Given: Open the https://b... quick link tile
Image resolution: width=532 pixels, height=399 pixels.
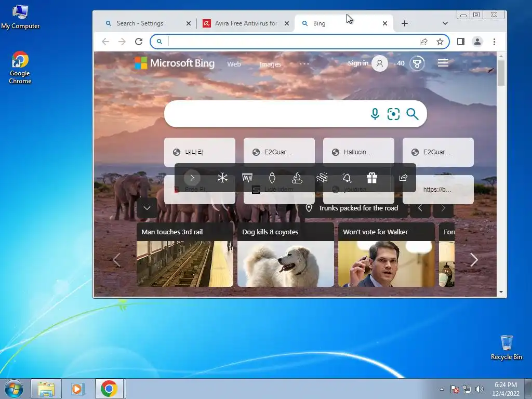Looking at the screenshot, I should click(438, 189).
